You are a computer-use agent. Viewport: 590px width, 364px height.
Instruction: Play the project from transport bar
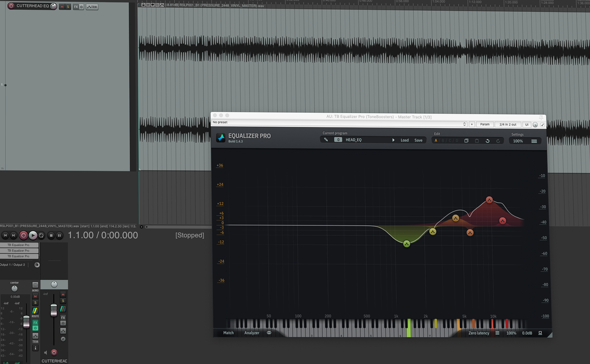[33, 235]
